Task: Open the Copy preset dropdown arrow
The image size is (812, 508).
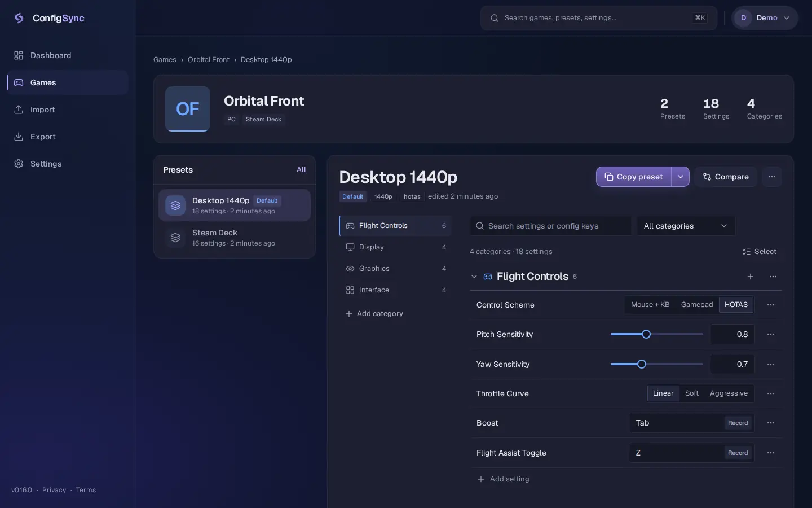Action: (681, 177)
